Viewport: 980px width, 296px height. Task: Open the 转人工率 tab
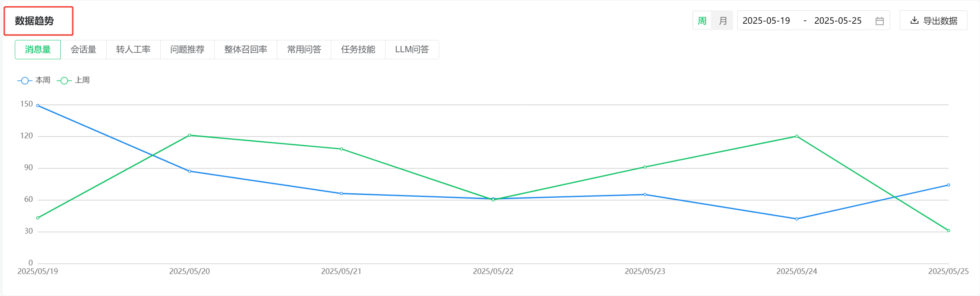133,50
